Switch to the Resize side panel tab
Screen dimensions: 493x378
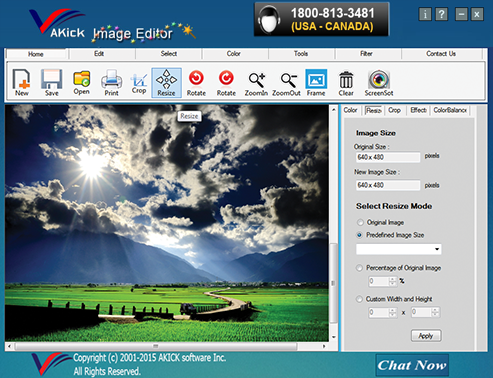coord(373,110)
